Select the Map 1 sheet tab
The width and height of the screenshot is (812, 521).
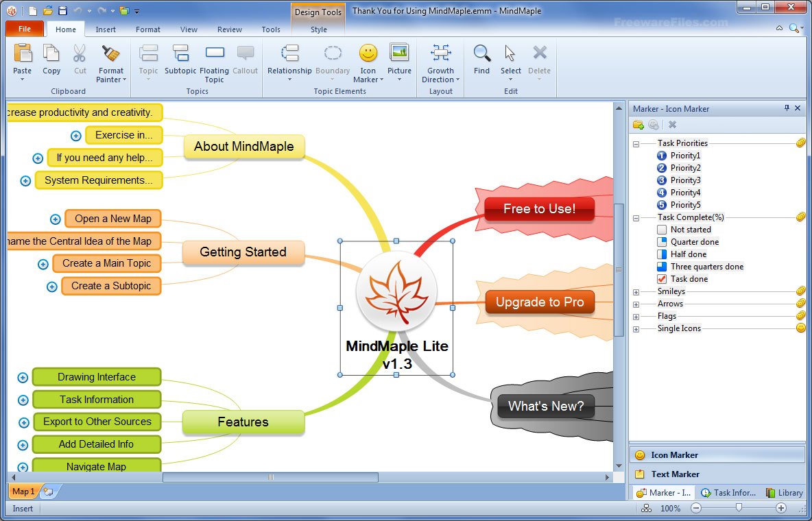tap(23, 491)
